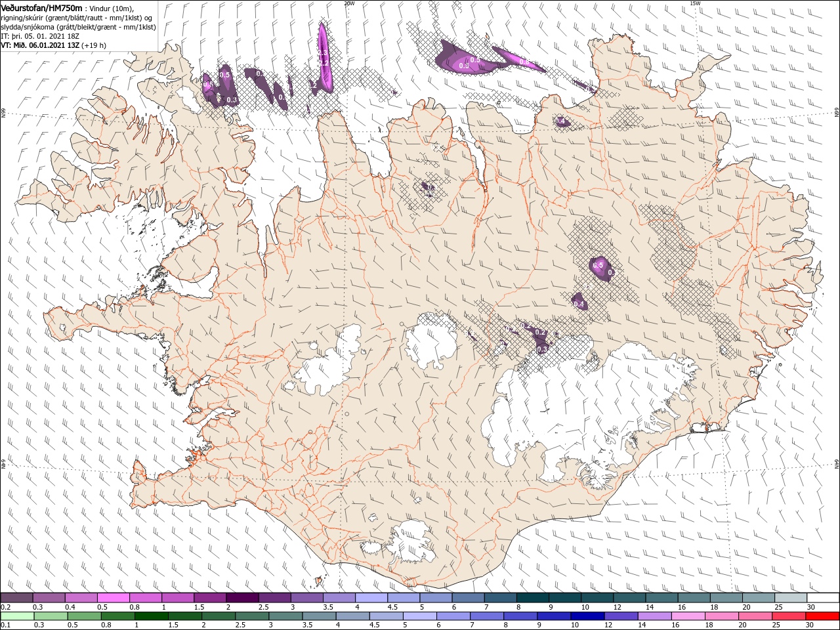Click the 'rigning/skúrir' legend description line
The width and height of the screenshot is (840, 630).
77,17
